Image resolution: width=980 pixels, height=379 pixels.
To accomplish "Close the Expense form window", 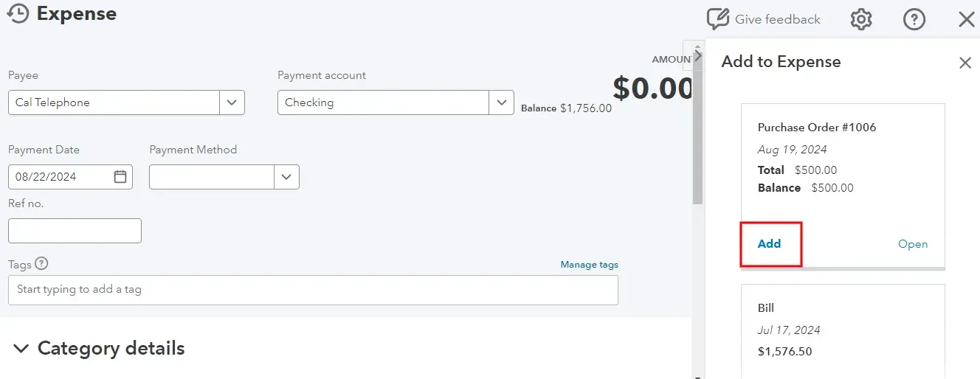I will (x=967, y=19).
